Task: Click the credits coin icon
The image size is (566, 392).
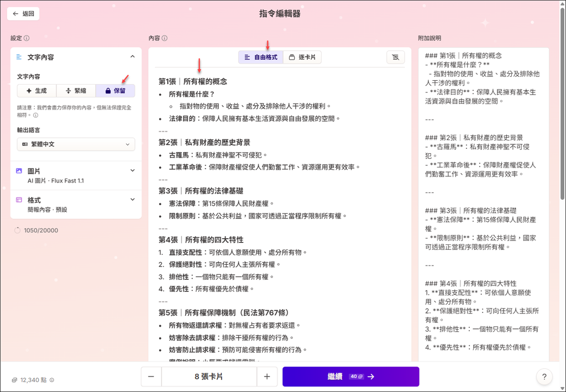Action: [x=14, y=380]
